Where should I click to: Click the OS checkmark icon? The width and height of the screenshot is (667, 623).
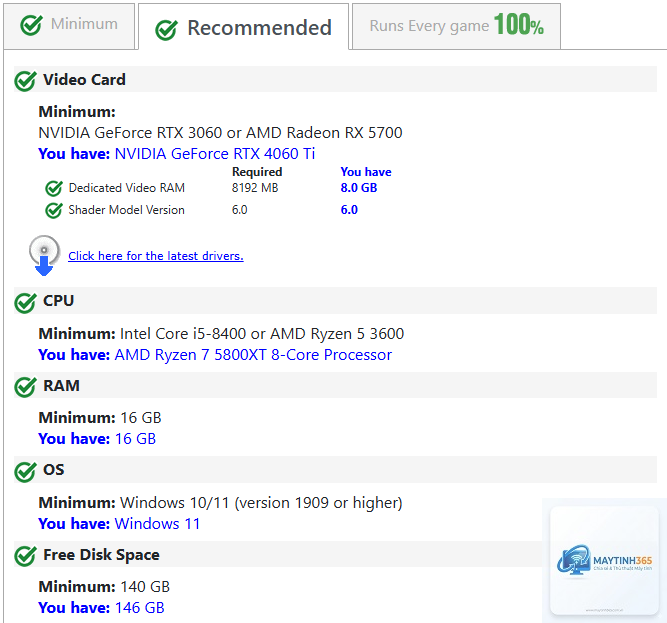pyautogui.click(x=25, y=472)
